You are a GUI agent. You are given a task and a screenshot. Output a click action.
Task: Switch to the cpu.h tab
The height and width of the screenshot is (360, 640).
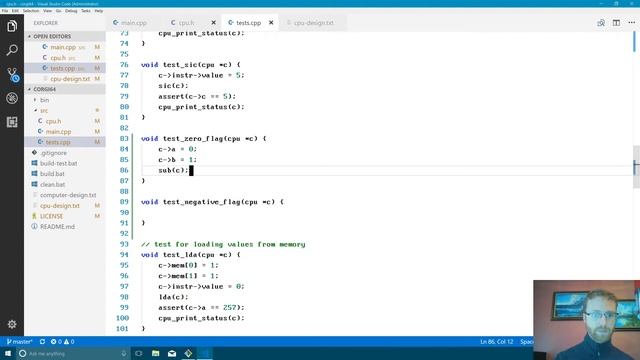pos(186,23)
